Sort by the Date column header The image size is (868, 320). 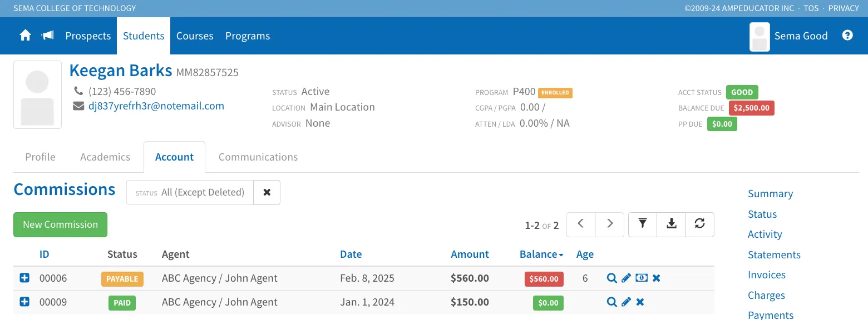click(351, 254)
